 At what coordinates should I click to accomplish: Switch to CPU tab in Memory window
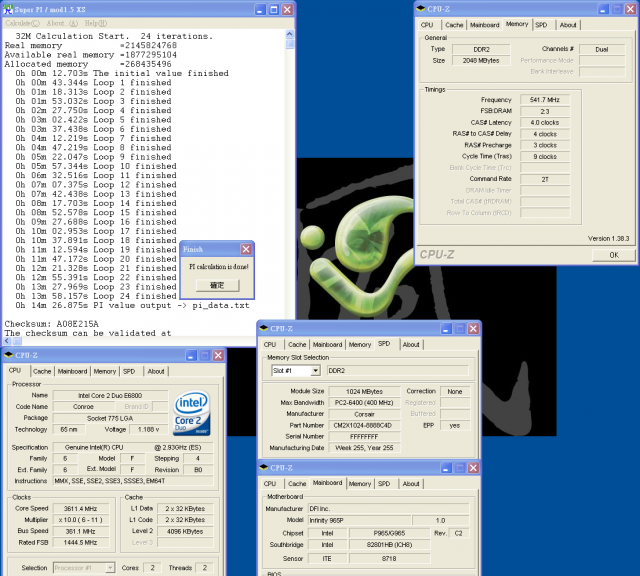(427, 25)
